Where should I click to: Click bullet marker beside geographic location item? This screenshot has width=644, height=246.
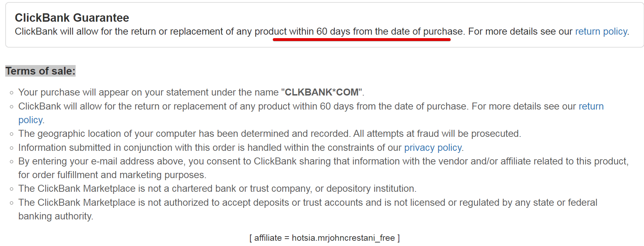click(12, 134)
